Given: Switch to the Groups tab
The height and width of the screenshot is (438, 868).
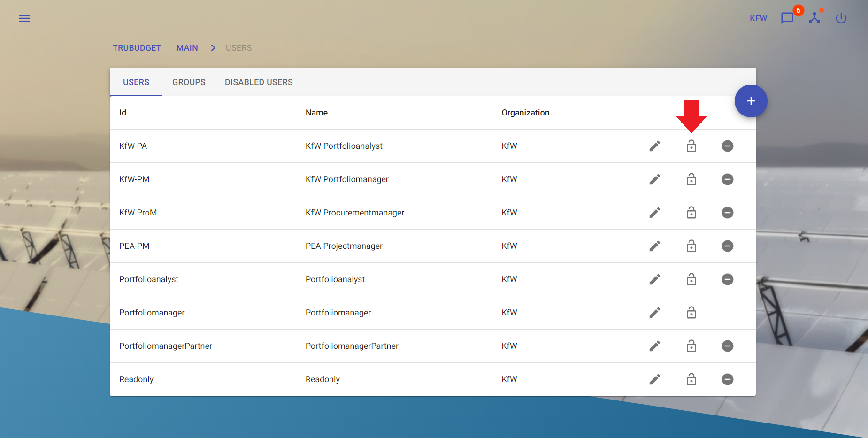Looking at the screenshot, I should 189,82.
